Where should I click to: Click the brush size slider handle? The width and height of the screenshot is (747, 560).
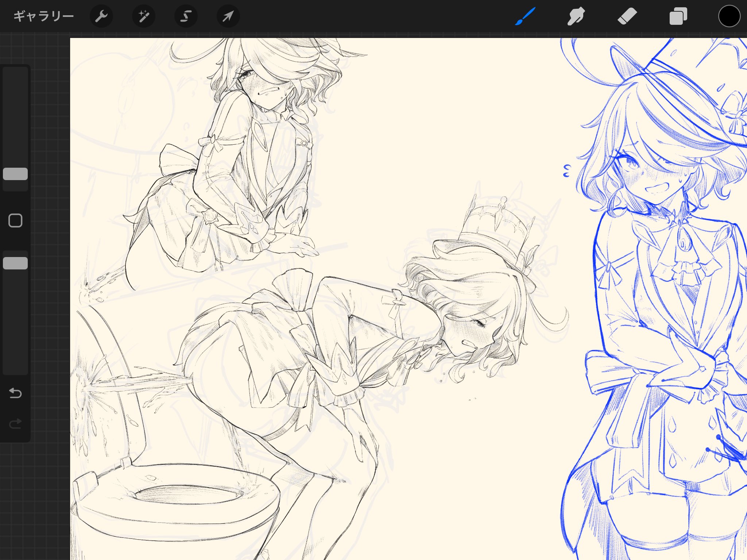click(x=15, y=174)
